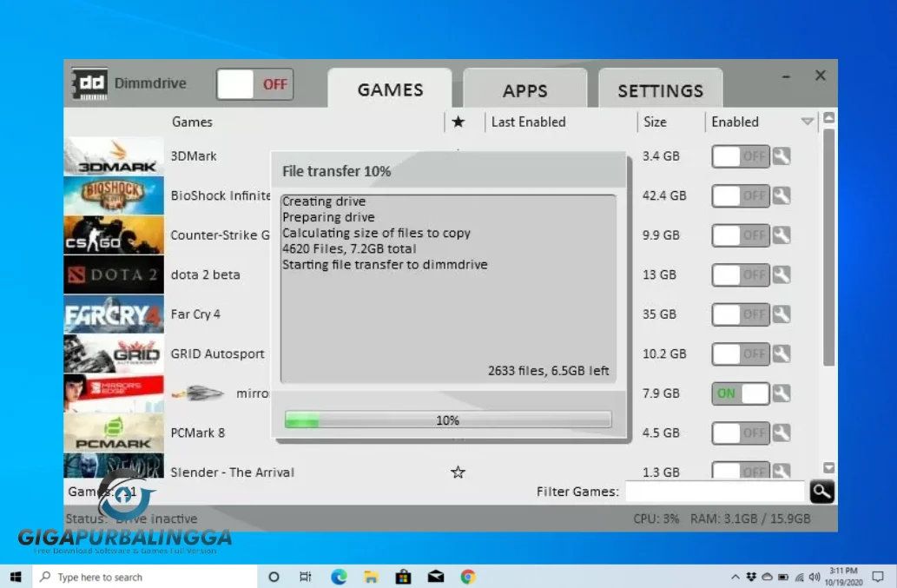The height and width of the screenshot is (588, 897).
Task: Open Task View on the taskbar
Action: pyautogui.click(x=306, y=577)
